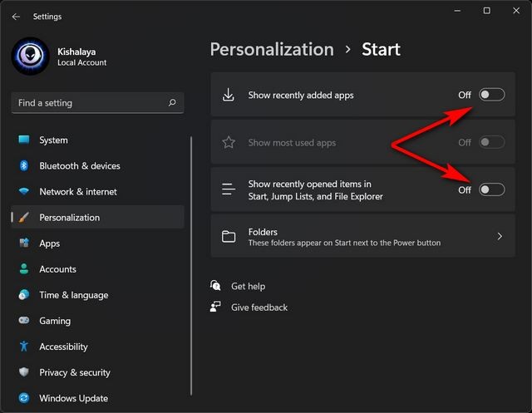Click the search magnifier icon
Image resolution: width=532 pixels, height=413 pixels.
click(x=172, y=103)
